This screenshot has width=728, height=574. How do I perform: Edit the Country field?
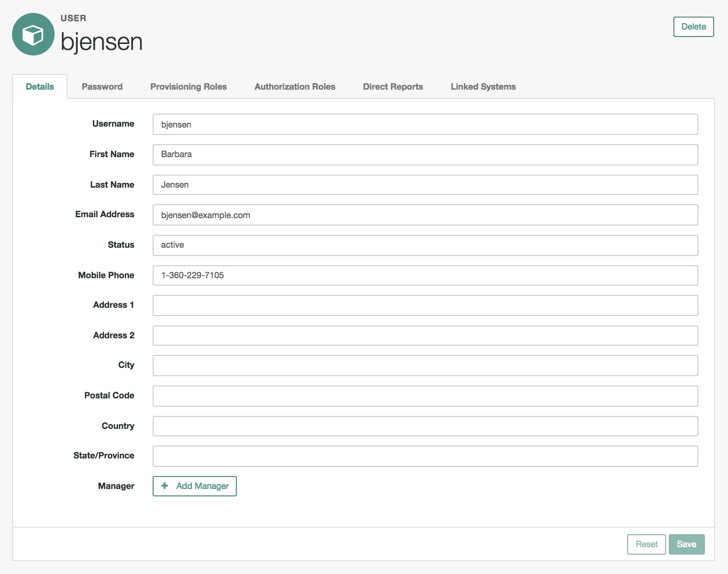425,426
